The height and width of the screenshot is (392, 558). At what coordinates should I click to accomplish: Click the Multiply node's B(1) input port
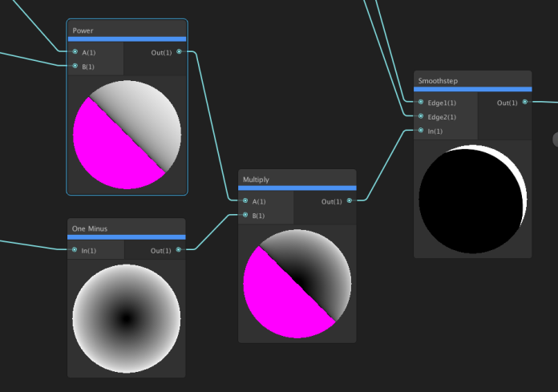(x=245, y=216)
